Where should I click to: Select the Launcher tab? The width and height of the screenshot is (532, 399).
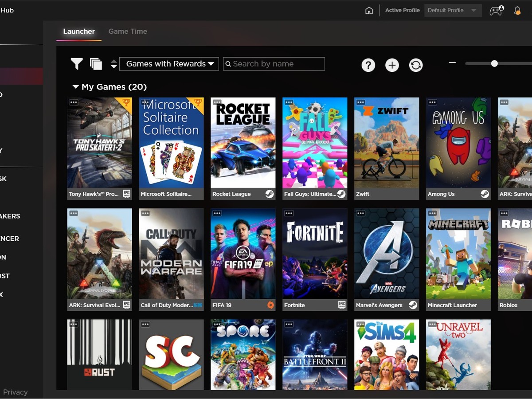click(x=79, y=31)
